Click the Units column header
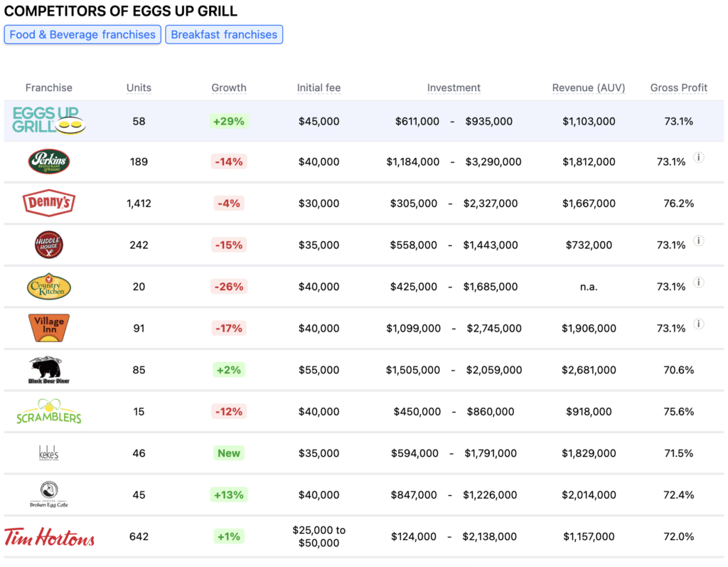728x567 pixels. click(x=139, y=88)
